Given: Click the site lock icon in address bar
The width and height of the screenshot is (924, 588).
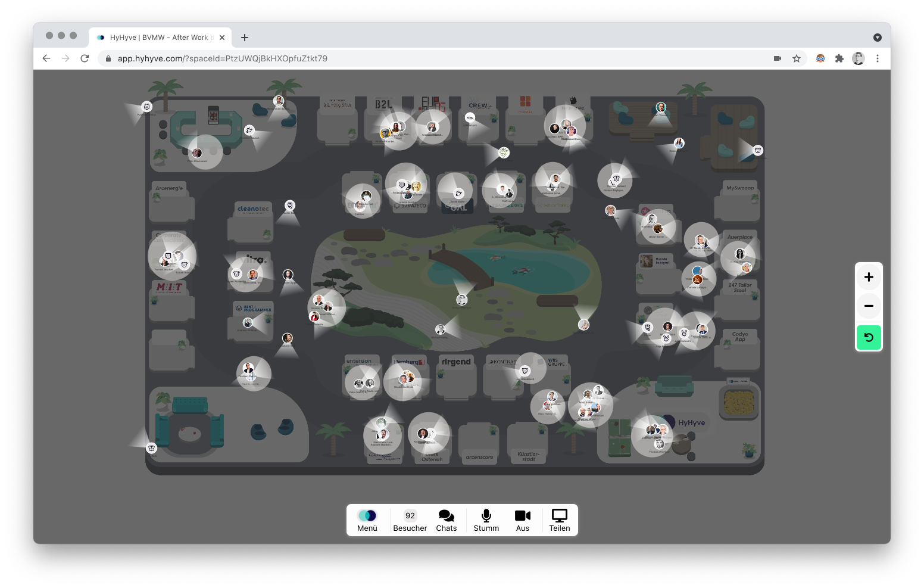Looking at the screenshot, I should pyautogui.click(x=108, y=58).
